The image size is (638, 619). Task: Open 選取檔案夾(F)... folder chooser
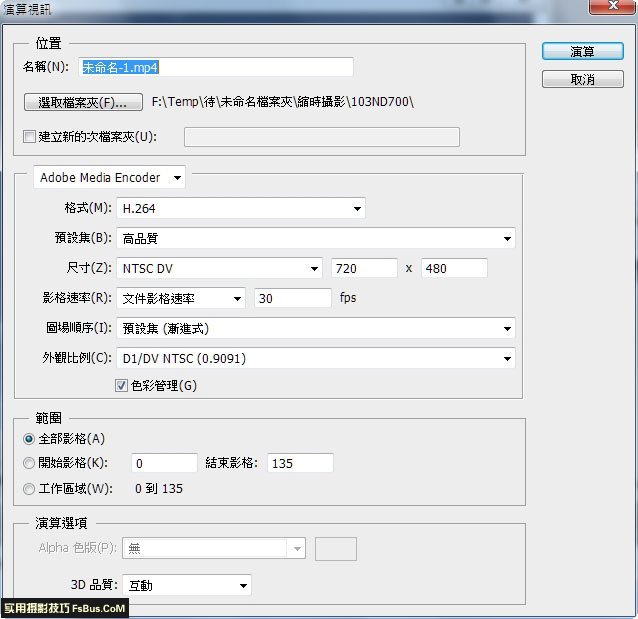point(83,102)
